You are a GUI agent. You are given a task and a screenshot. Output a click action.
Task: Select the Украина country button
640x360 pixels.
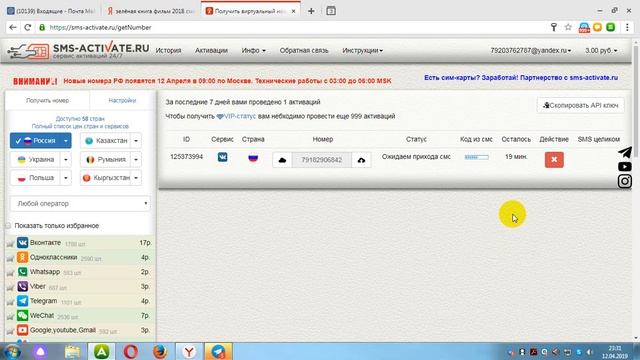click(x=35, y=160)
